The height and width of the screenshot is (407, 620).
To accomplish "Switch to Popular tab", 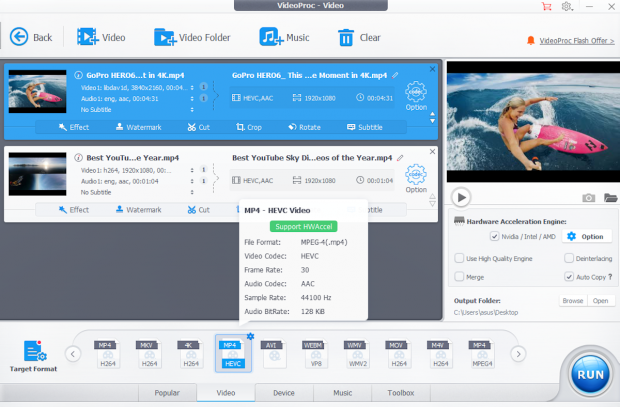I will coord(167,393).
